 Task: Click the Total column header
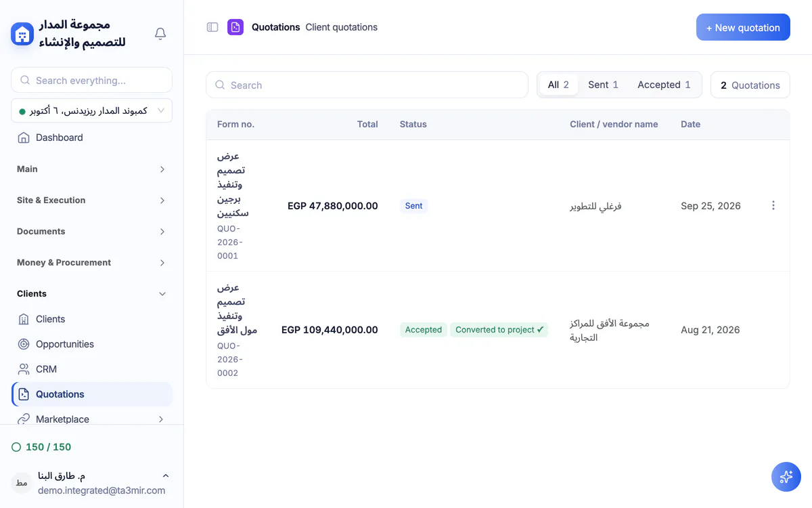pos(367,125)
